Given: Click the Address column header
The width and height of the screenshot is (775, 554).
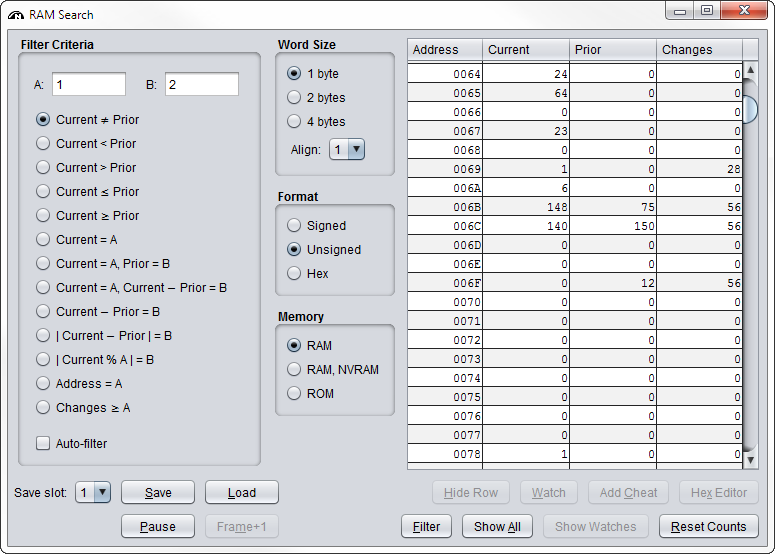Looking at the screenshot, I should click(x=444, y=49).
